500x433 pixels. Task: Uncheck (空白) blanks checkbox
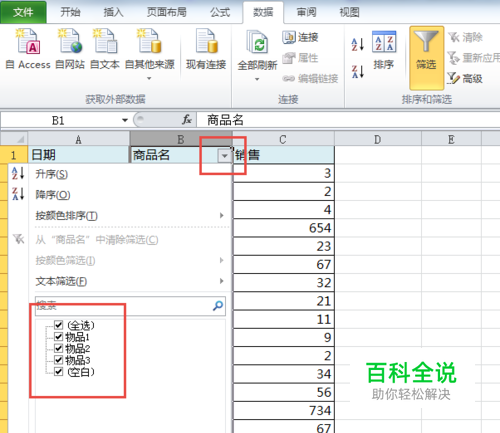tap(59, 372)
